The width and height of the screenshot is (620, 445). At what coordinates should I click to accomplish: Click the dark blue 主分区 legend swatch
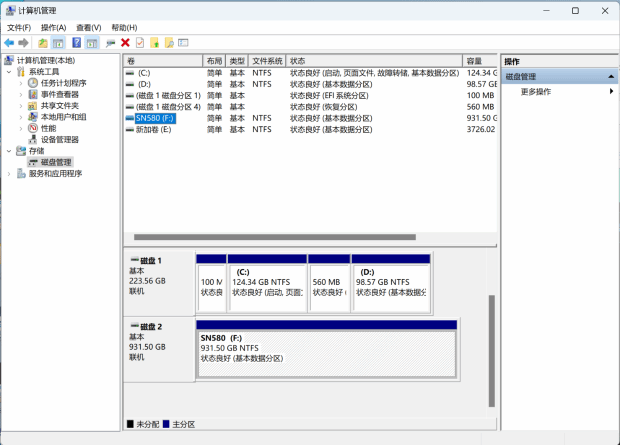[x=166, y=424]
